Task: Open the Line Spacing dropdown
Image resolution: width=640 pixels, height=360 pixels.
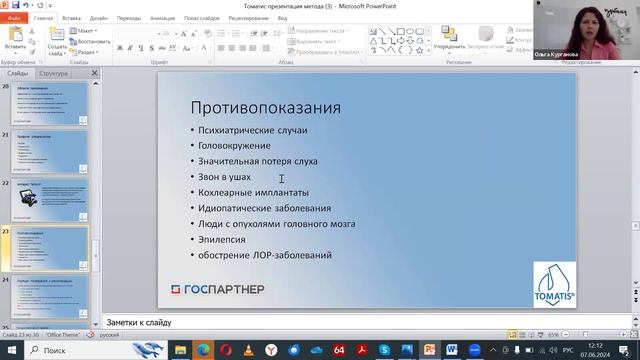Action: point(278,34)
